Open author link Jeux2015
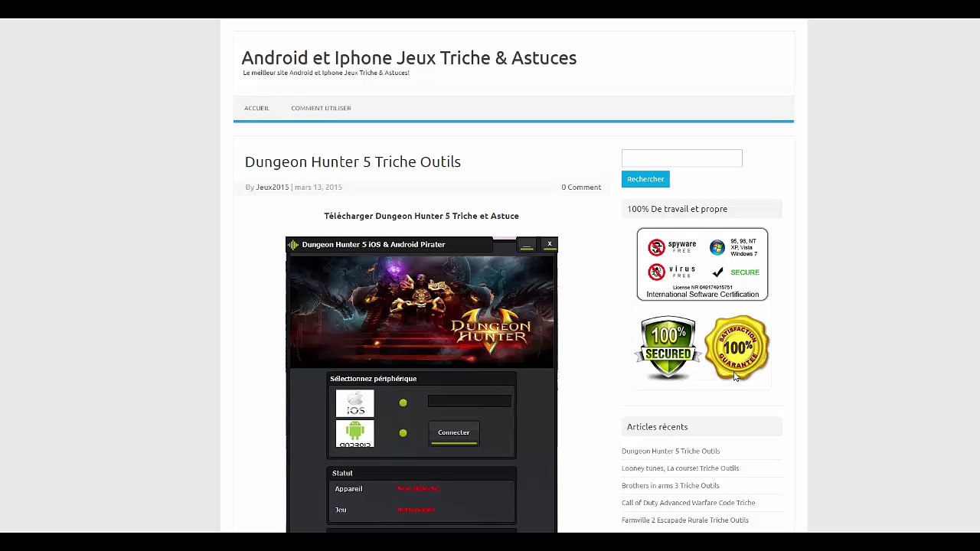 pos(272,187)
